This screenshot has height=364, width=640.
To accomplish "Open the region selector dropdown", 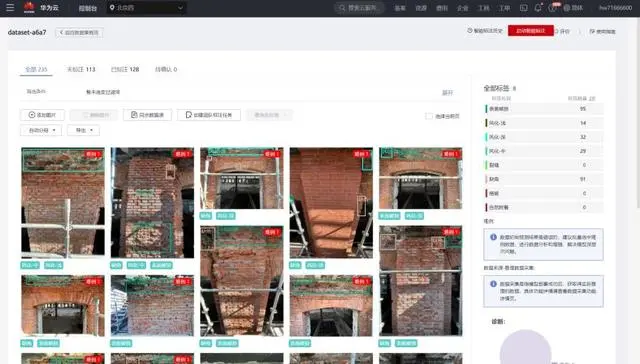I will tap(147, 8).
